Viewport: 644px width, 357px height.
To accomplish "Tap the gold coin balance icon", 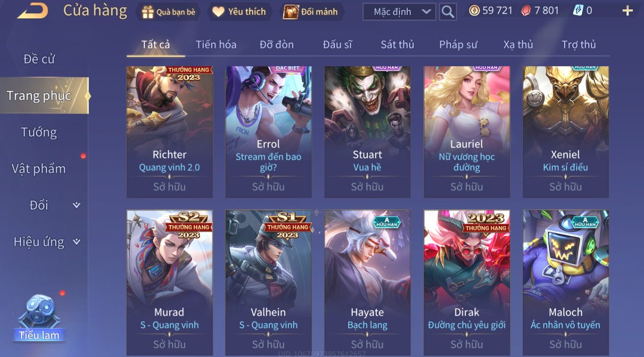I will [x=474, y=11].
